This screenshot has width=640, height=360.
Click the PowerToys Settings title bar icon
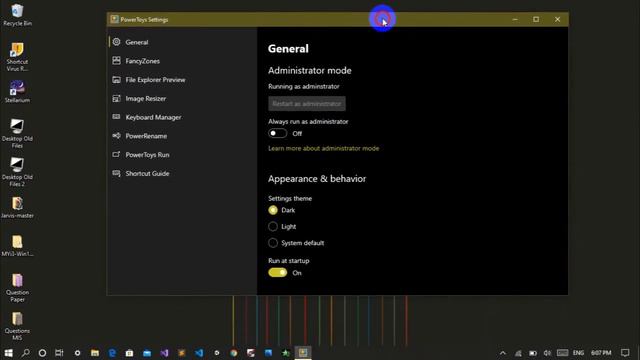click(x=114, y=19)
